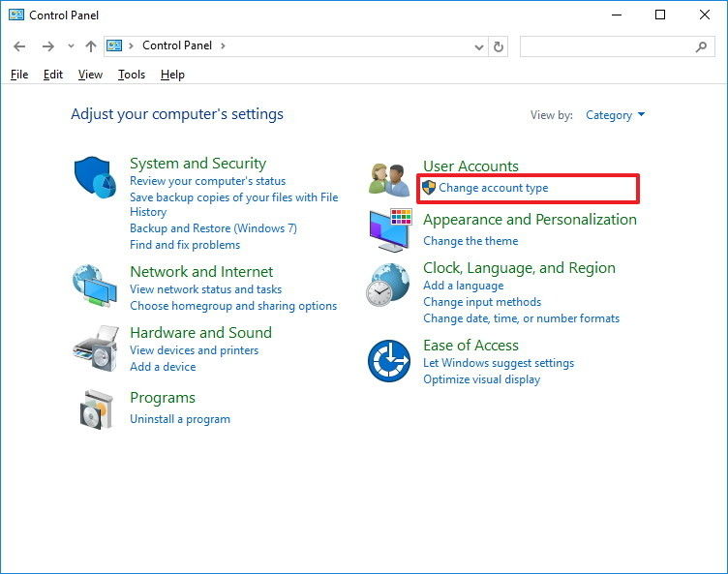Viewport: 728px width, 574px height.
Task: Open the Clock, Language, and Region icon
Action: click(388, 286)
